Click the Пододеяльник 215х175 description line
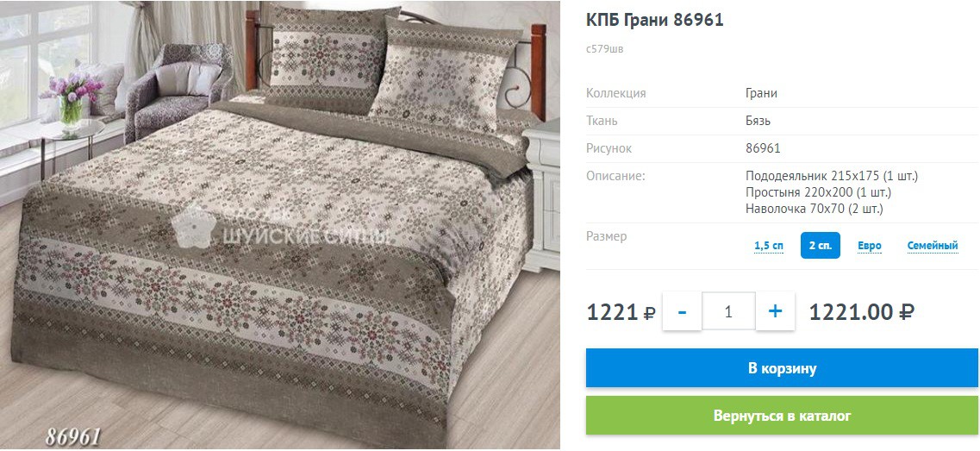 [831, 176]
